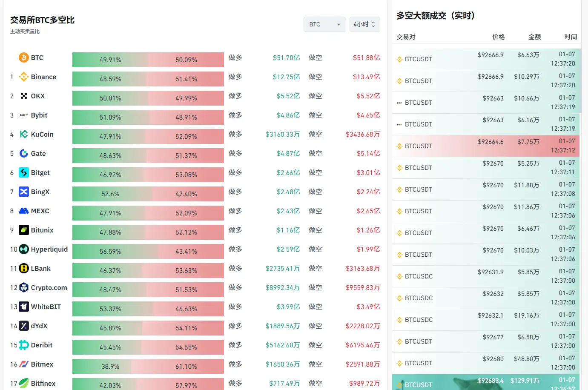The image size is (588, 390).
Task: Click the 时间 column header
Action: click(x=571, y=37)
